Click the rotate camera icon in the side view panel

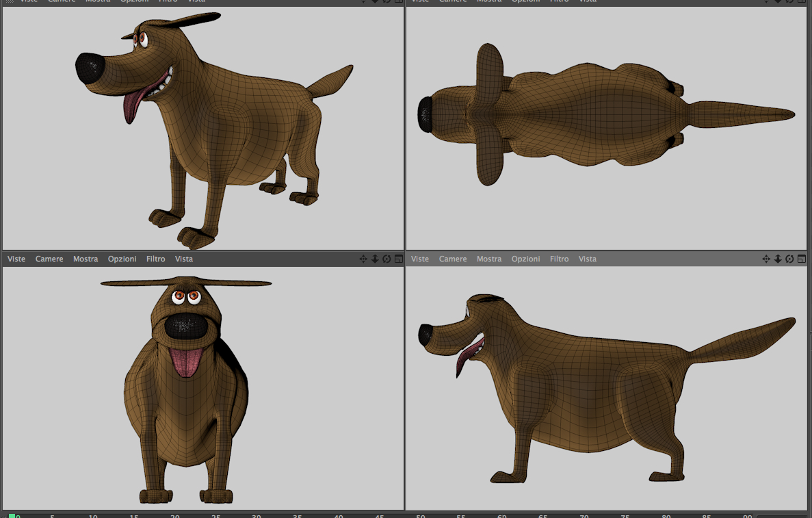pos(789,259)
